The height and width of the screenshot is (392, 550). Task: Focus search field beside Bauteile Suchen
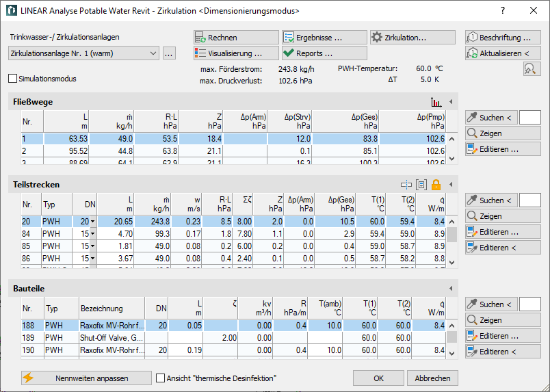click(x=530, y=304)
